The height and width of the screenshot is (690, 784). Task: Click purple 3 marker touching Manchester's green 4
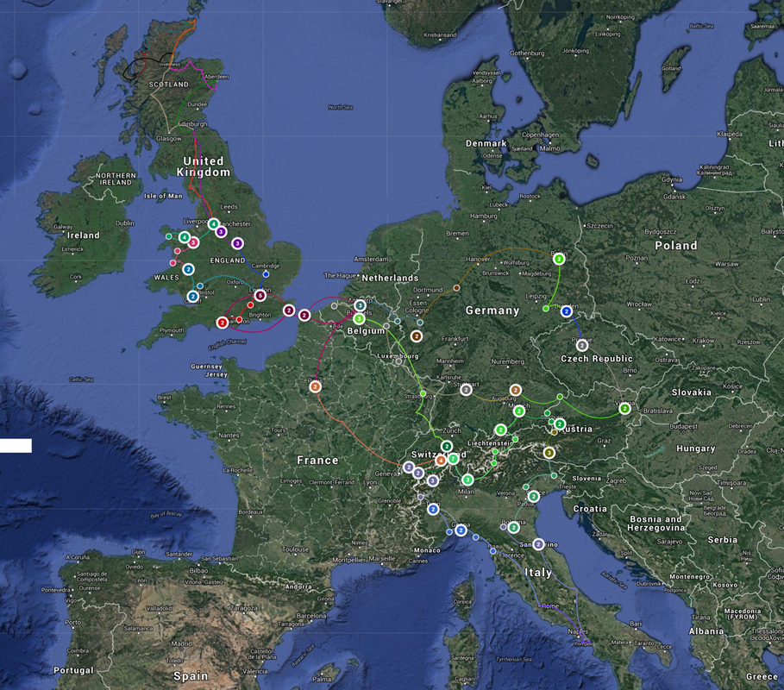(221, 232)
